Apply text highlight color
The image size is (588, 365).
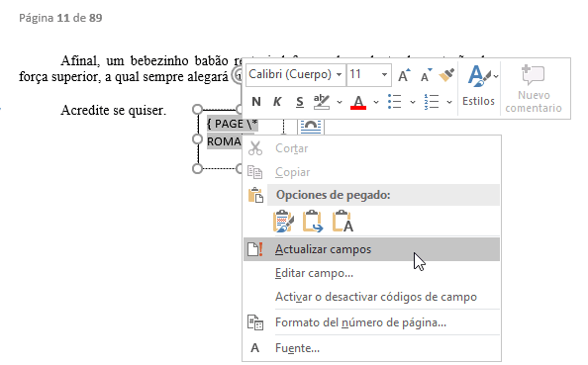(x=322, y=102)
